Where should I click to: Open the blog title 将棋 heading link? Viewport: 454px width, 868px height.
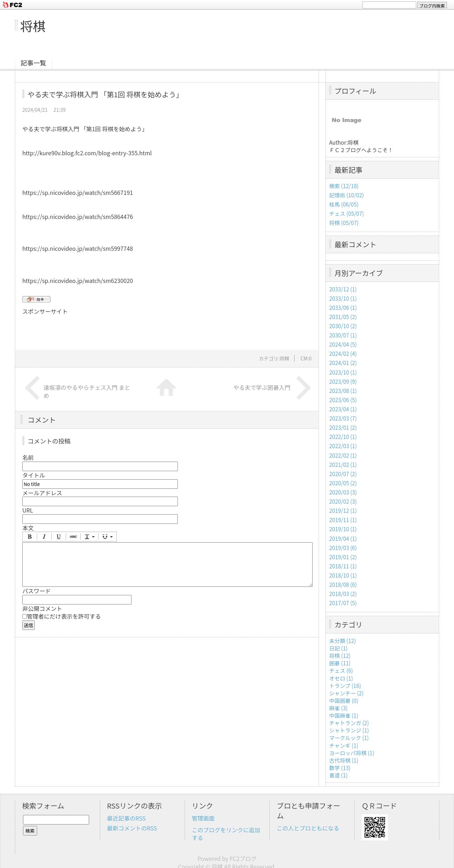click(33, 27)
